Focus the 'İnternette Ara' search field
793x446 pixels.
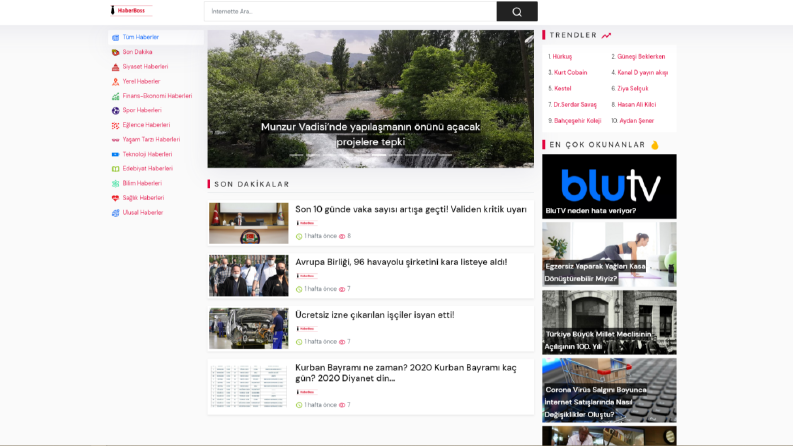pos(350,12)
